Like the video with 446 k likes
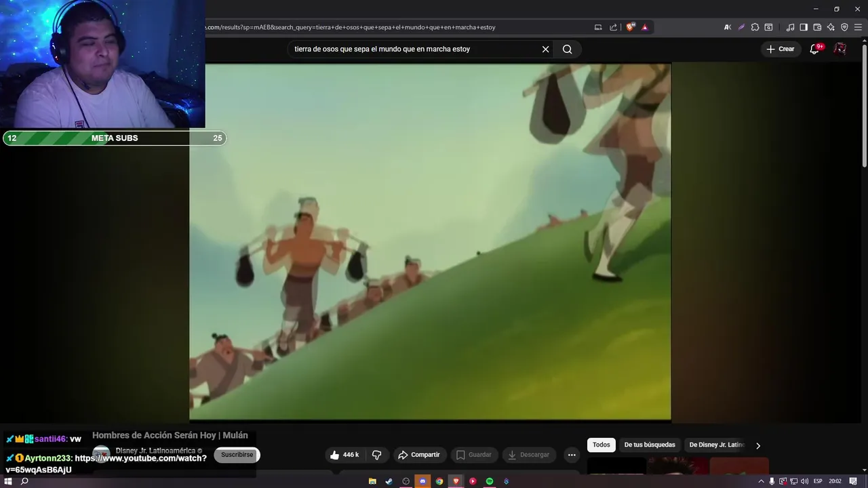 click(x=344, y=455)
